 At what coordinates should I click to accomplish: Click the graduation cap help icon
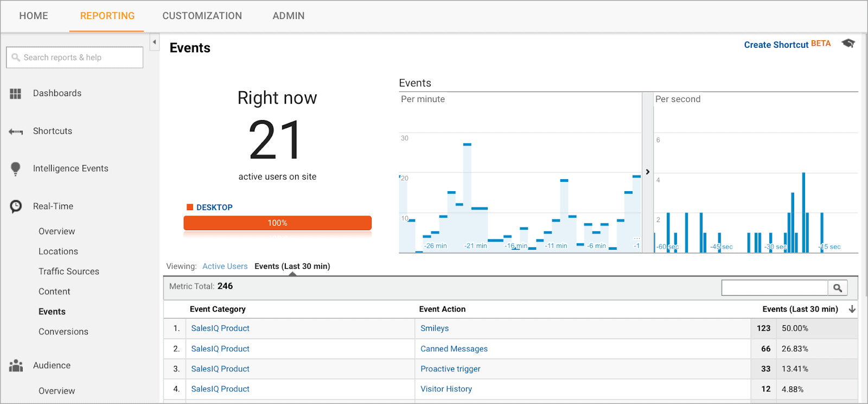pos(848,43)
